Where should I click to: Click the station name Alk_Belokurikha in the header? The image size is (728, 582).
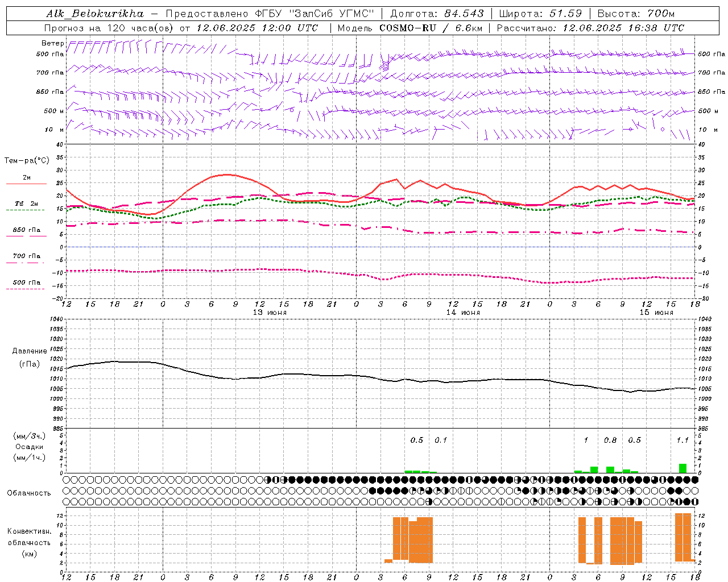[94, 14]
